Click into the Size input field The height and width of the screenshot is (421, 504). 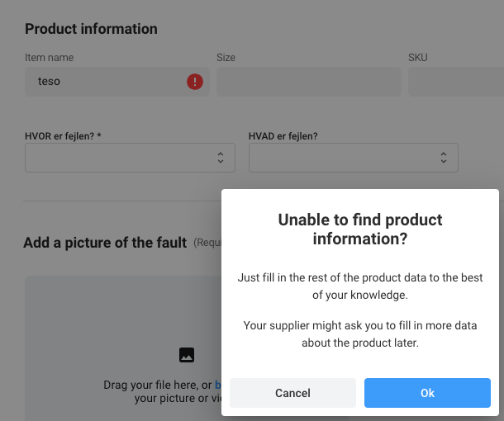[309, 82]
